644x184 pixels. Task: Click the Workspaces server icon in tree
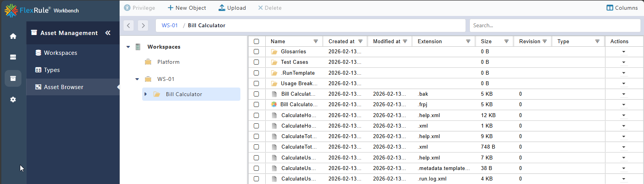[138, 47]
